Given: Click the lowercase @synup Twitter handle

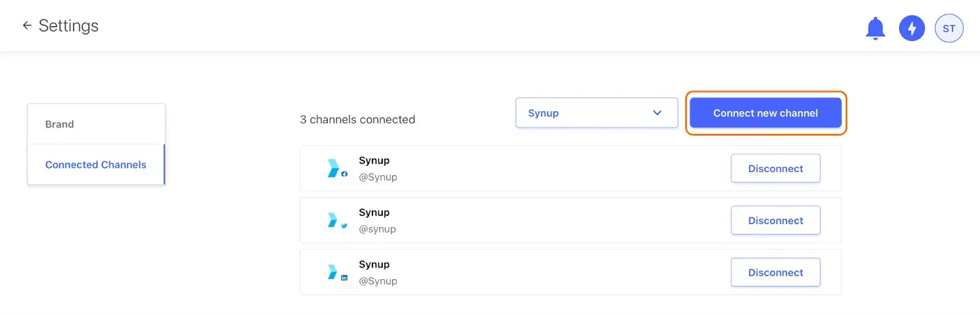Looking at the screenshot, I should (377, 229).
